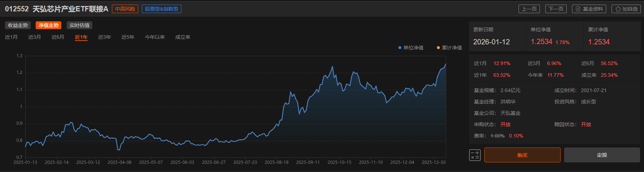The width and height of the screenshot is (644, 172).
Task: Show 近5年 chart period
Action: coord(128,37)
